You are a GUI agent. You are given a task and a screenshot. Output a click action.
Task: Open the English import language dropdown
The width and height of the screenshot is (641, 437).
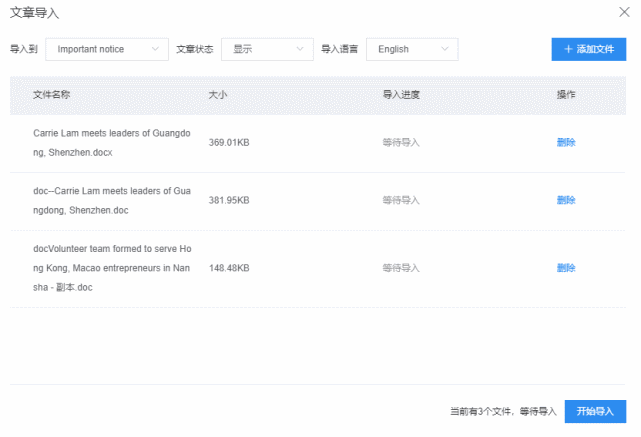(x=412, y=49)
